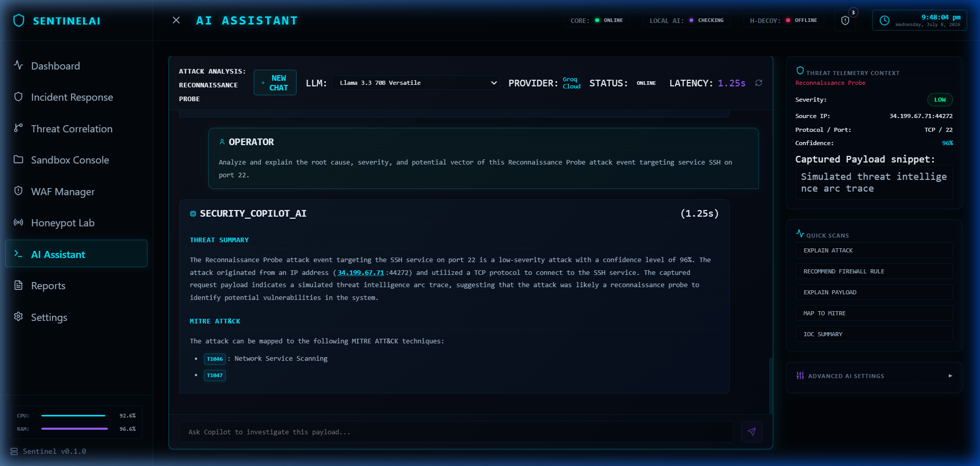
Task: Click the Security Copilot AI chip icon
Action: (x=193, y=214)
